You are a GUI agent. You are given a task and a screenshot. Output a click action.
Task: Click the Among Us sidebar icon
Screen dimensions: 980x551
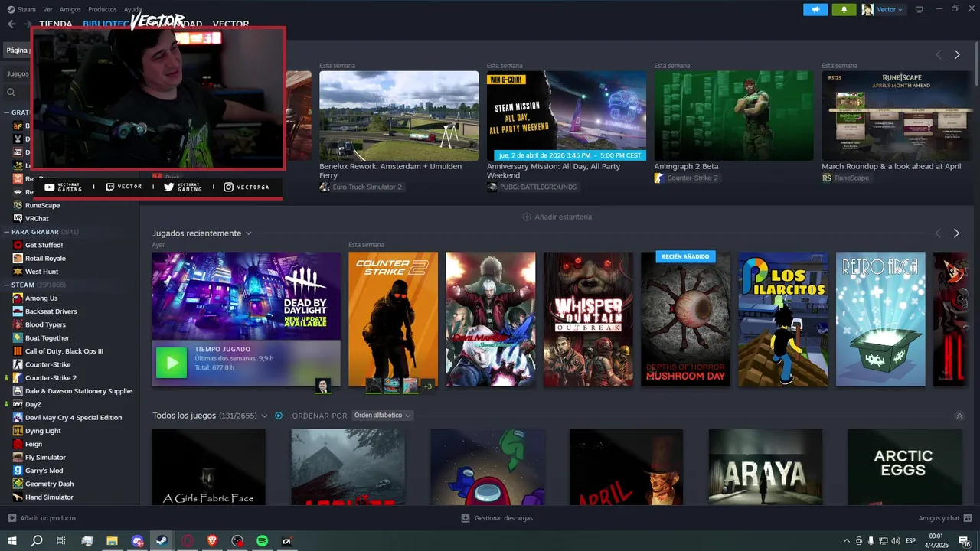[x=18, y=298]
